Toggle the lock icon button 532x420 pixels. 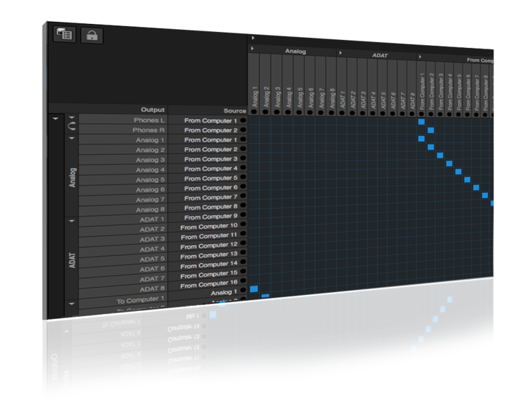coord(92,35)
